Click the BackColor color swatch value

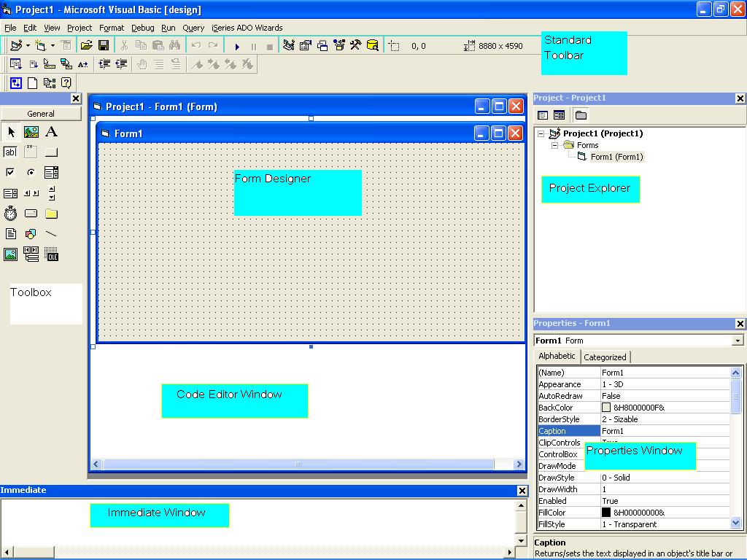coord(606,408)
